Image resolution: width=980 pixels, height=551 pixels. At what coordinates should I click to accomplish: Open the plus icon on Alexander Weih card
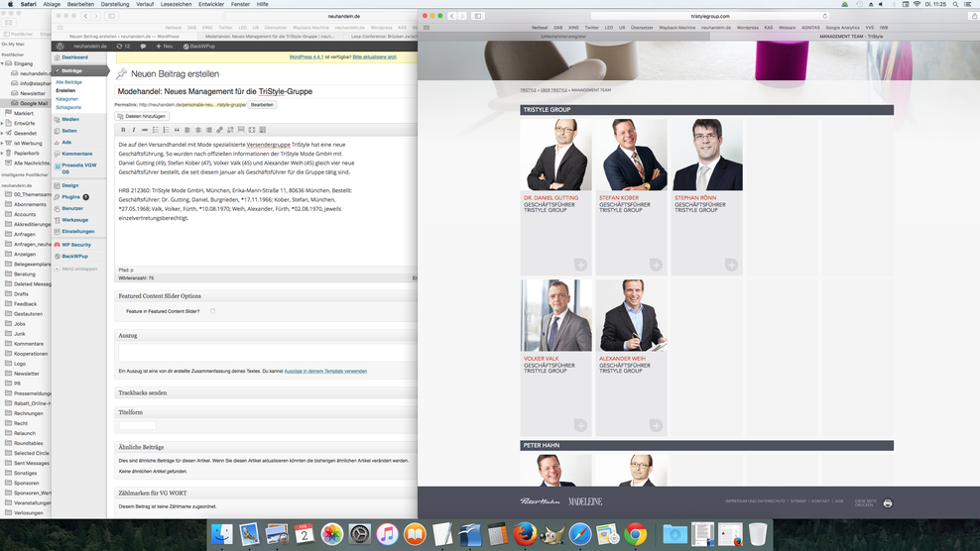656,425
